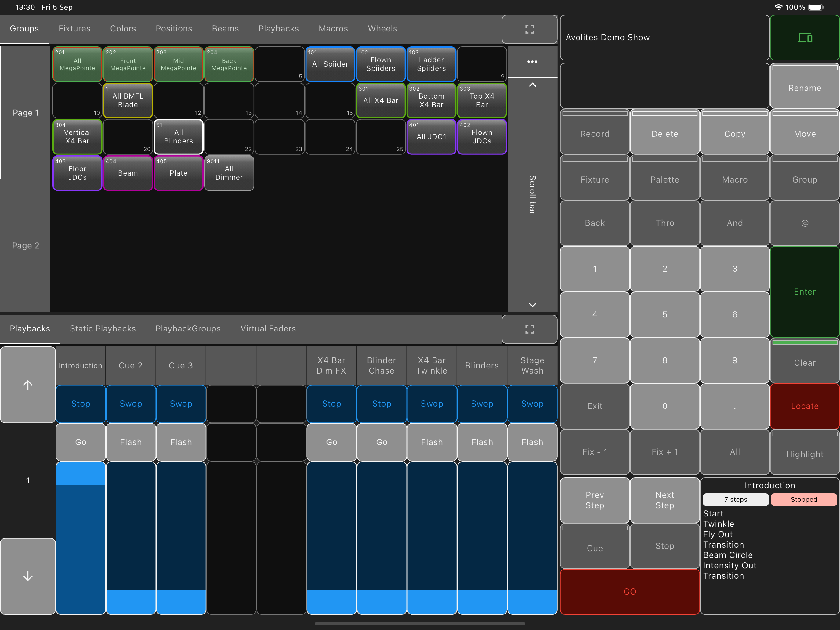
Task: Switch to the Fixtures tab
Action: point(74,28)
